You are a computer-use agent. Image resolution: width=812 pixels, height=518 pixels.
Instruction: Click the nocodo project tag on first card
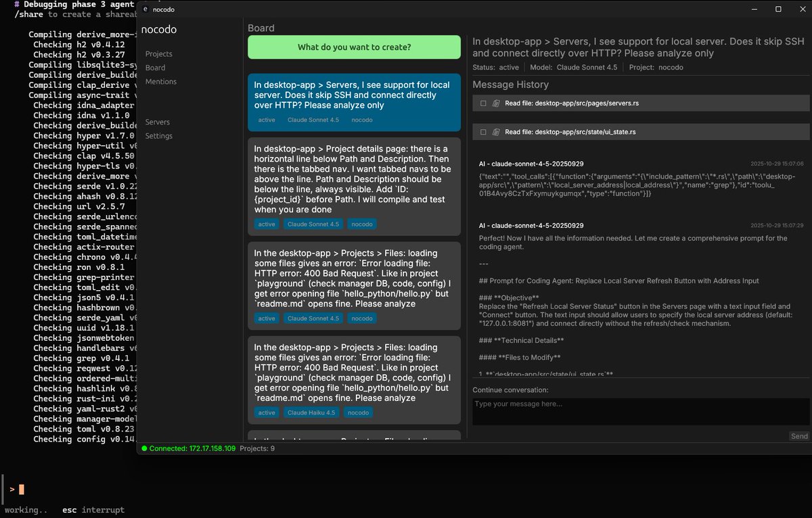point(361,120)
